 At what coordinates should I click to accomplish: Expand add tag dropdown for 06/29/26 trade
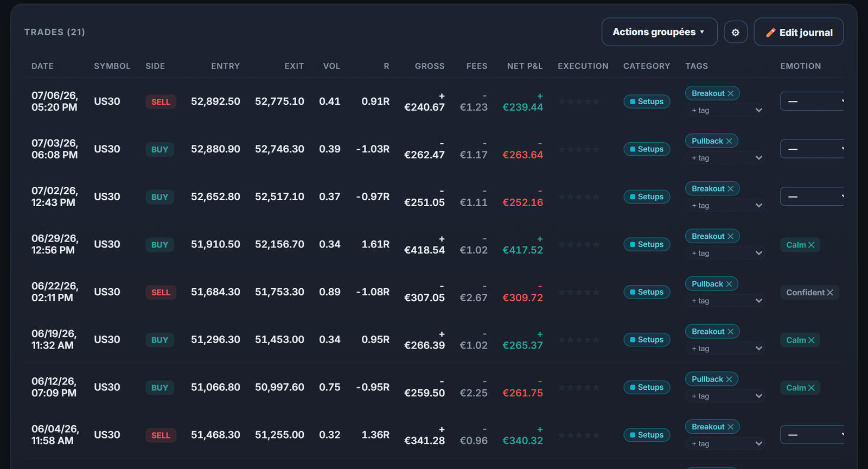click(725, 253)
